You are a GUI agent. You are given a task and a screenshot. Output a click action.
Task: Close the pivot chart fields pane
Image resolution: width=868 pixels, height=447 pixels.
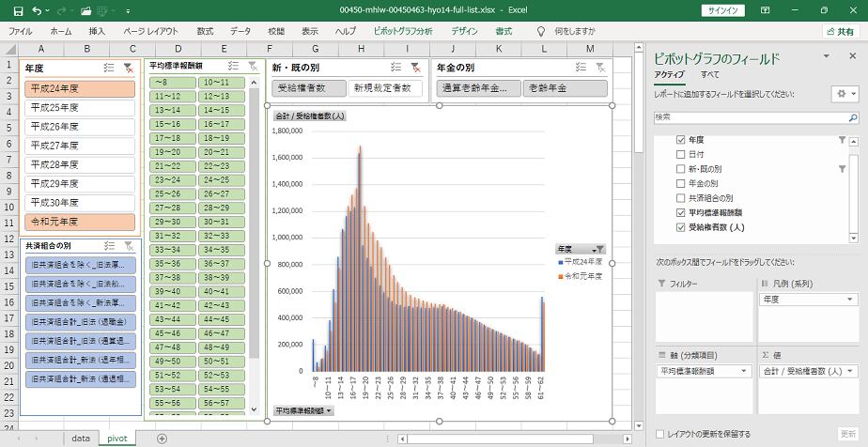(852, 56)
